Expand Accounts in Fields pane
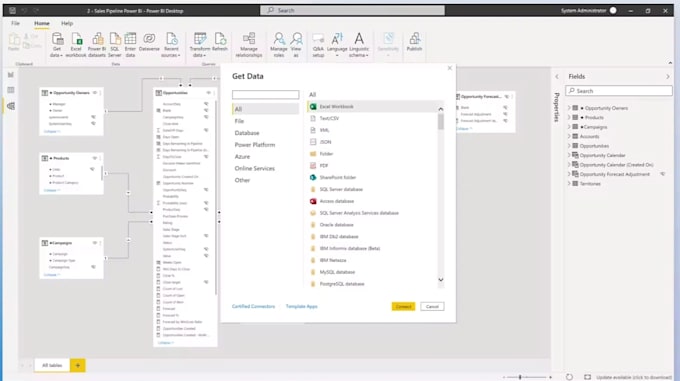 click(569, 136)
